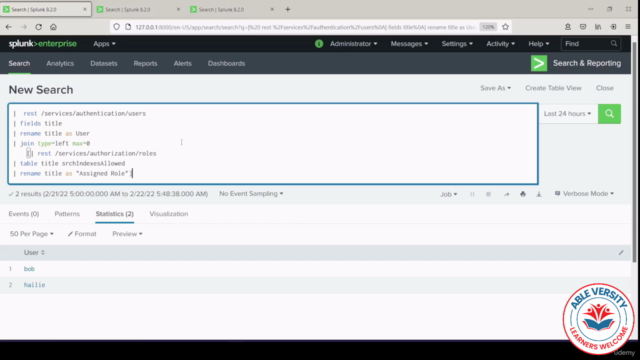Select the Search nav tab

pyautogui.click(x=19, y=63)
